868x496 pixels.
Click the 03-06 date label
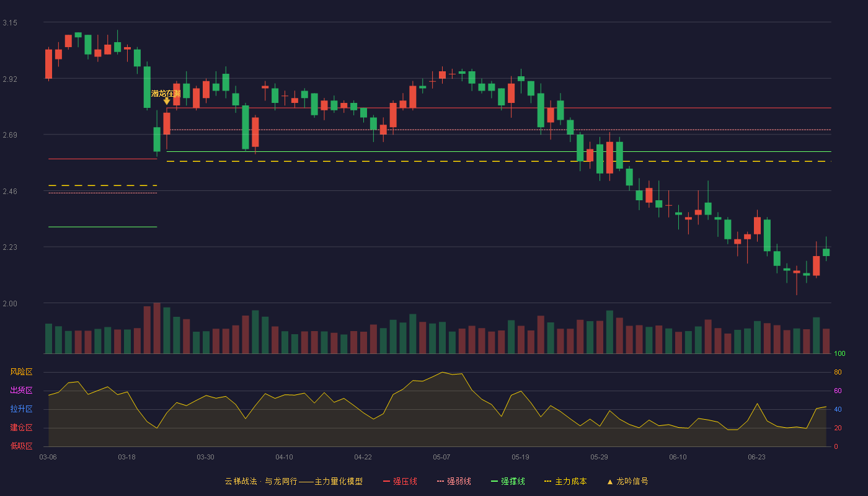[48, 457]
